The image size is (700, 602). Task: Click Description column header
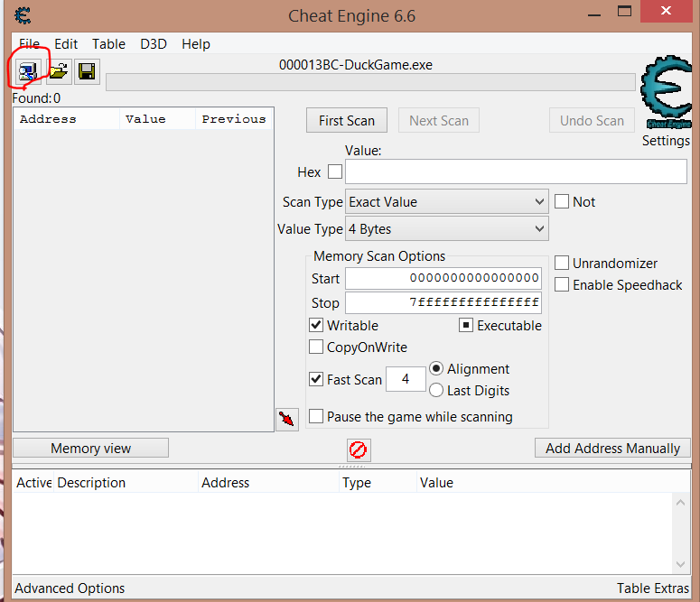tap(126, 482)
